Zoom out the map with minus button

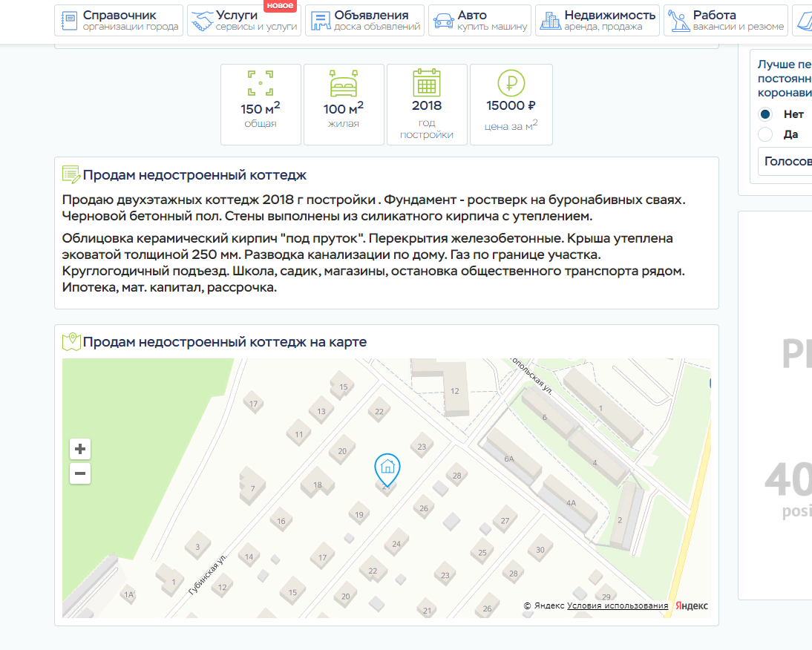[x=80, y=473]
